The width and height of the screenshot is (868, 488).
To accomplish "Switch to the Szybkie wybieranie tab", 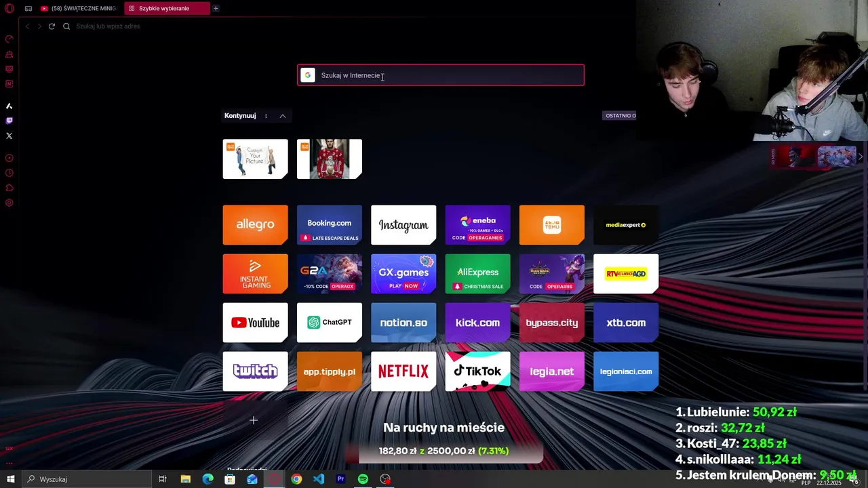I will tap(167, 8).
